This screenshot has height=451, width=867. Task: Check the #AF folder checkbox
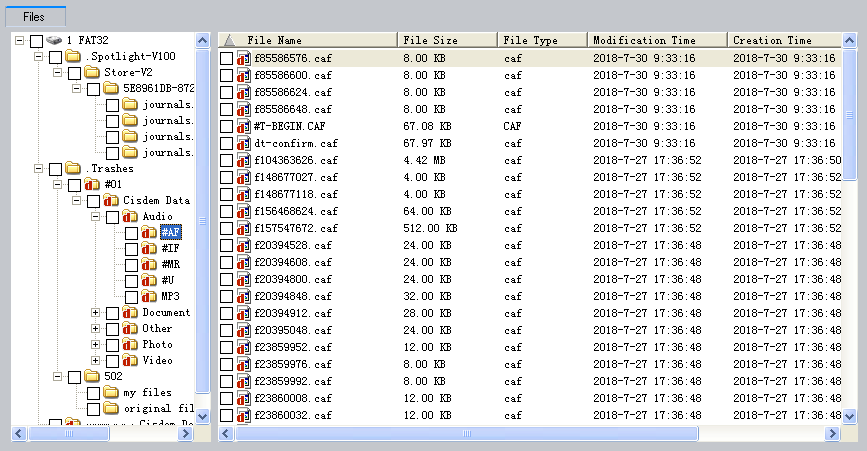click(131, 233)
